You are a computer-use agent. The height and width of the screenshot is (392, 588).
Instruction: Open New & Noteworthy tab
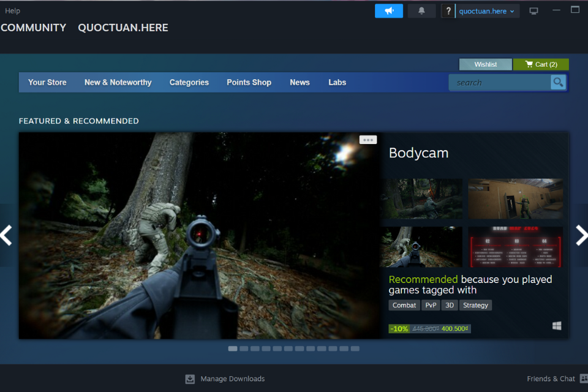(x=118, y=82)
